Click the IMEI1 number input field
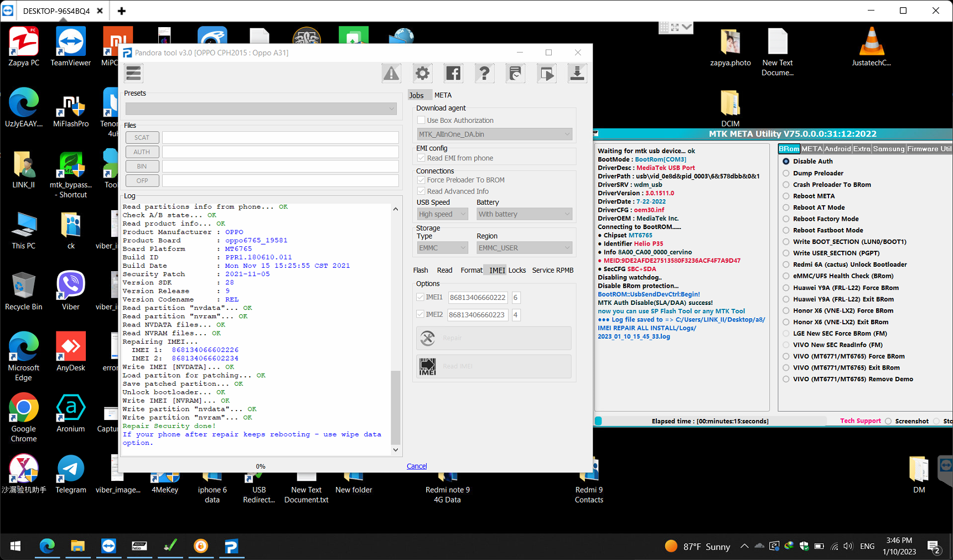This screenshot has width=953, height=560. coord(478,297)
